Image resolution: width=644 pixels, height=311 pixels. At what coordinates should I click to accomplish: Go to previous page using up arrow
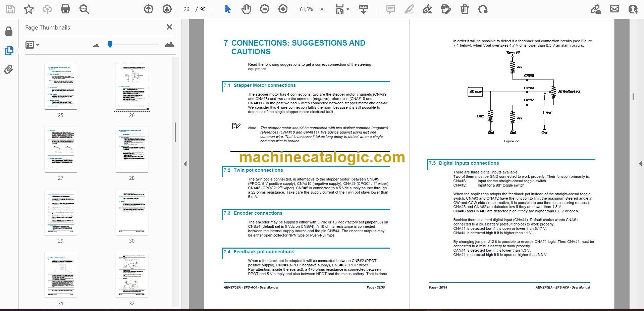coord(149,9)
